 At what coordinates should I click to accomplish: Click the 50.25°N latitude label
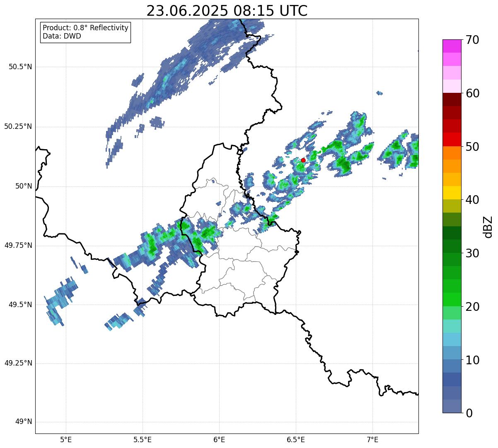pyautogui.click(x=18, y=126)
